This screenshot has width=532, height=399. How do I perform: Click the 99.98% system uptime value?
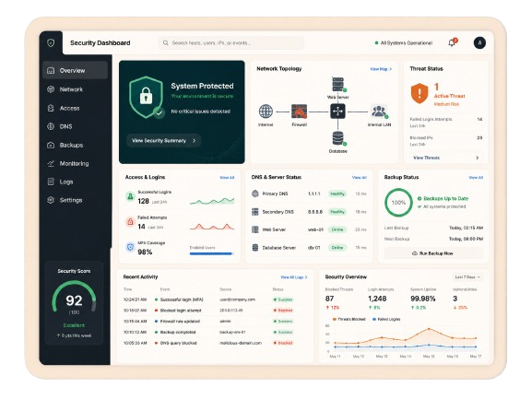[x=423, y=299]
